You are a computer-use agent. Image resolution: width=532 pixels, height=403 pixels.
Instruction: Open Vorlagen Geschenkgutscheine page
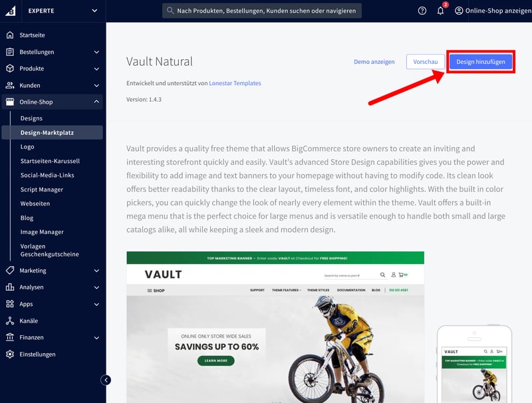coord(49,250)
